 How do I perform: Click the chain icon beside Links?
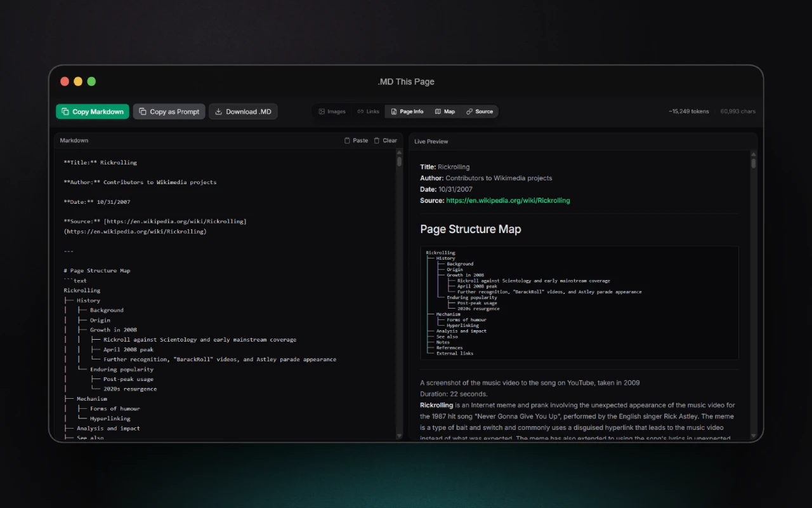coord(360,112)
